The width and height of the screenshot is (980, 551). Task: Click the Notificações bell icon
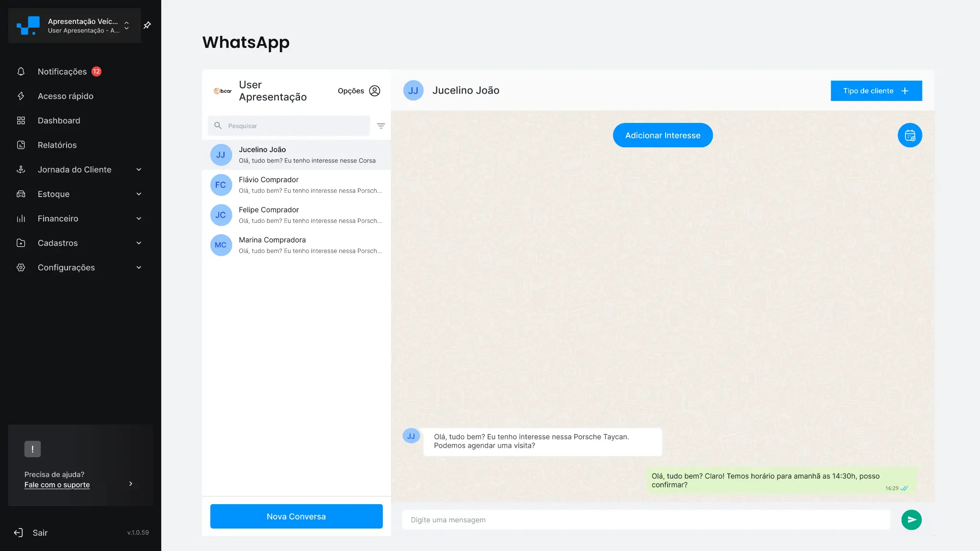click(21, 71)
